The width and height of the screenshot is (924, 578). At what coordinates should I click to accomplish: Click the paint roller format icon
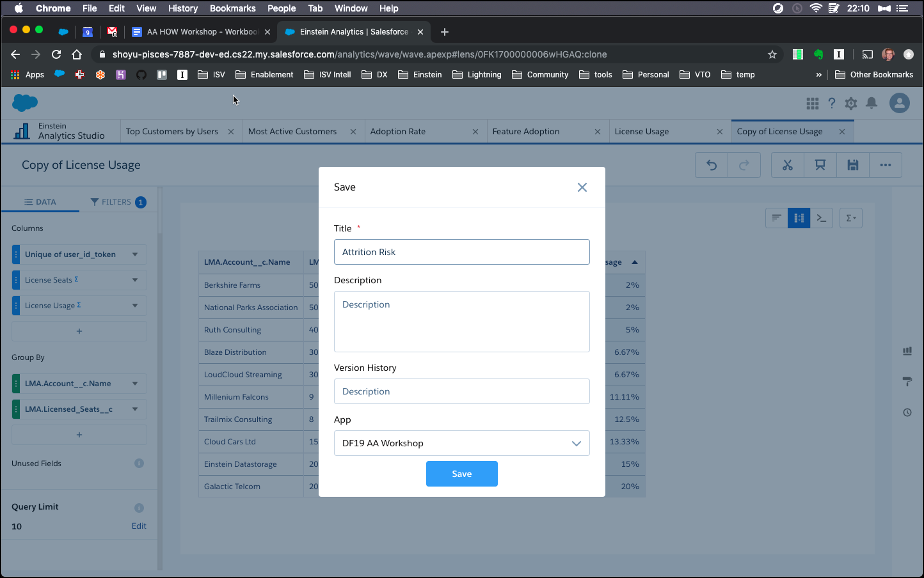[x=907, y=382]
